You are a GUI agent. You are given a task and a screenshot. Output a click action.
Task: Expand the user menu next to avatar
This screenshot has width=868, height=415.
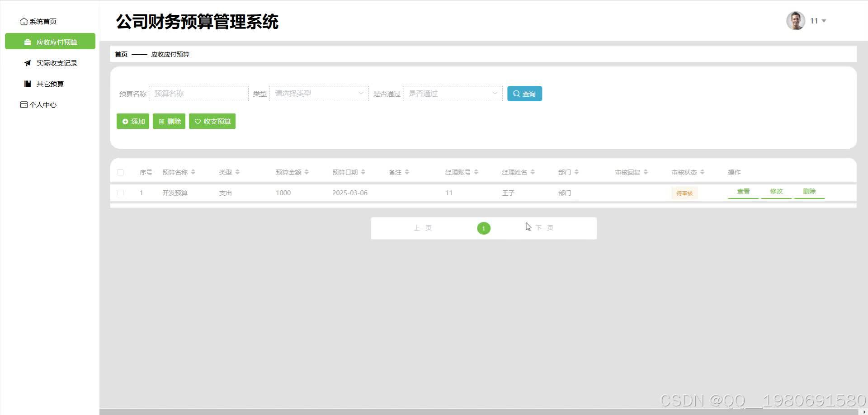(824, 21)
